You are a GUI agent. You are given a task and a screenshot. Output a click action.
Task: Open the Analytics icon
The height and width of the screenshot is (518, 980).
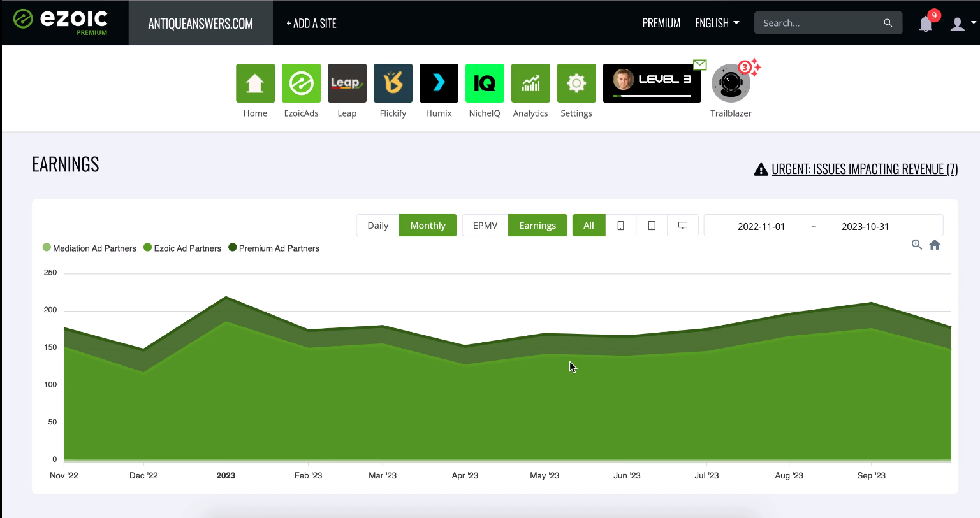click(530, 83)
